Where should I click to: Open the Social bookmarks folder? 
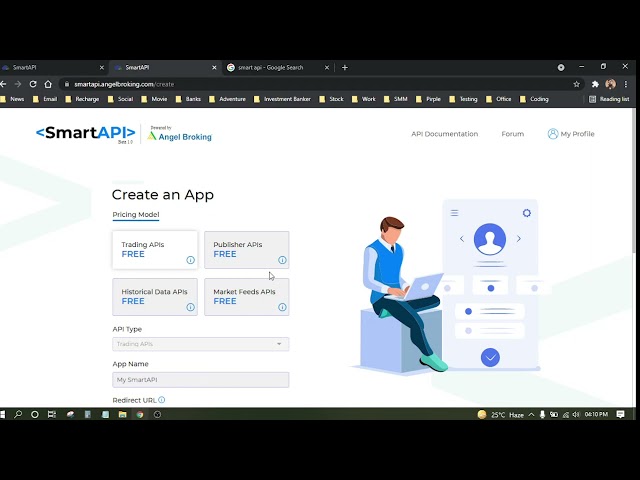click(x=120, y=99)
